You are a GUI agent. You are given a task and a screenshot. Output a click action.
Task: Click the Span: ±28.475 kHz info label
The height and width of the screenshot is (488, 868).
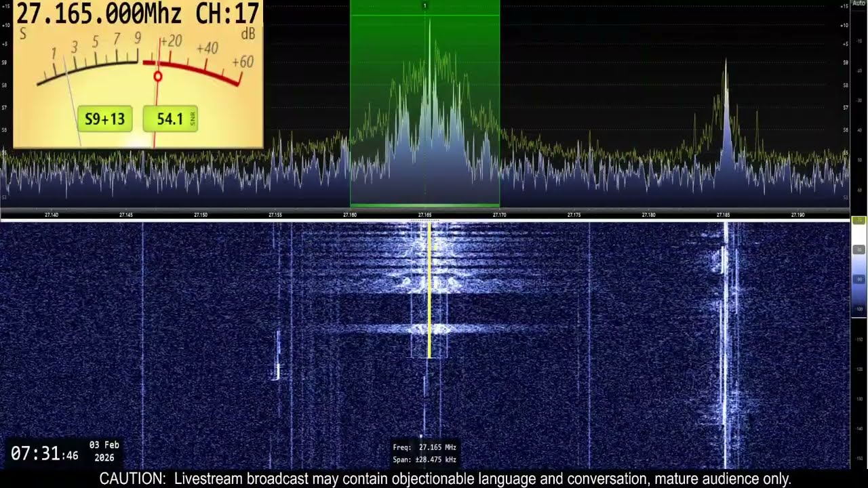point(425,460)
